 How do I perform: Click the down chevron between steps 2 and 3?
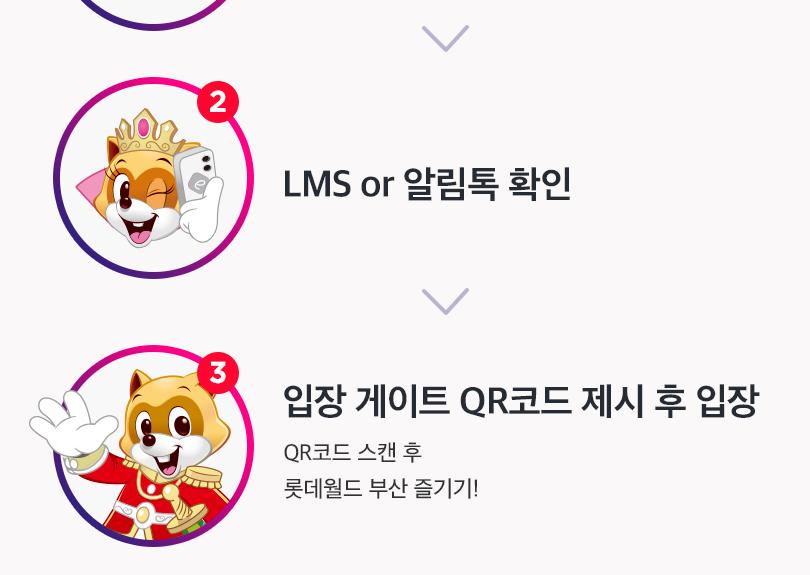pyautogui.click(x=445, y=301)
